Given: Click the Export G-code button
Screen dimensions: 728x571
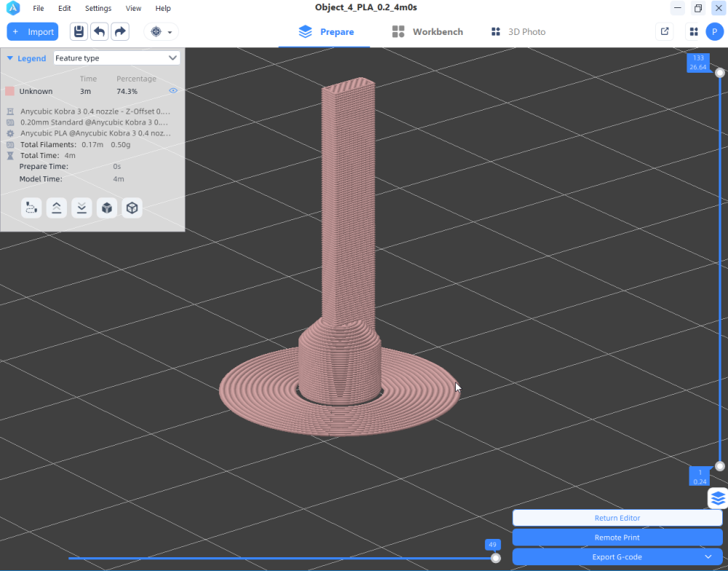Looking at the screenshot, I should [x=617, y=557].
